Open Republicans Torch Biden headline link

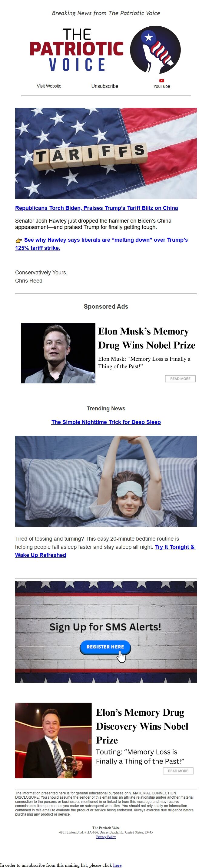(96, 208)
